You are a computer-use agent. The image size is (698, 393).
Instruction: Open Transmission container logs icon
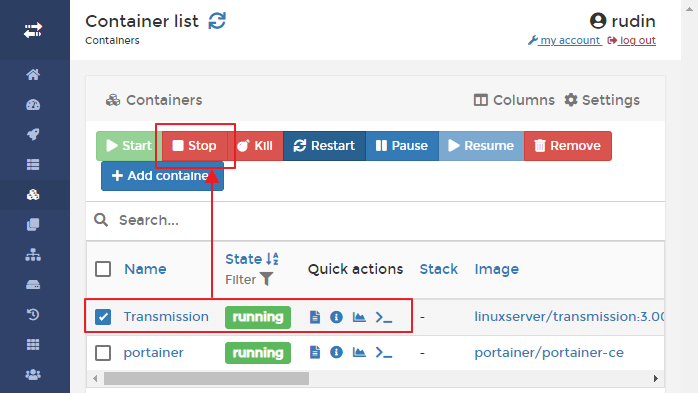click(x=315, y=317)
